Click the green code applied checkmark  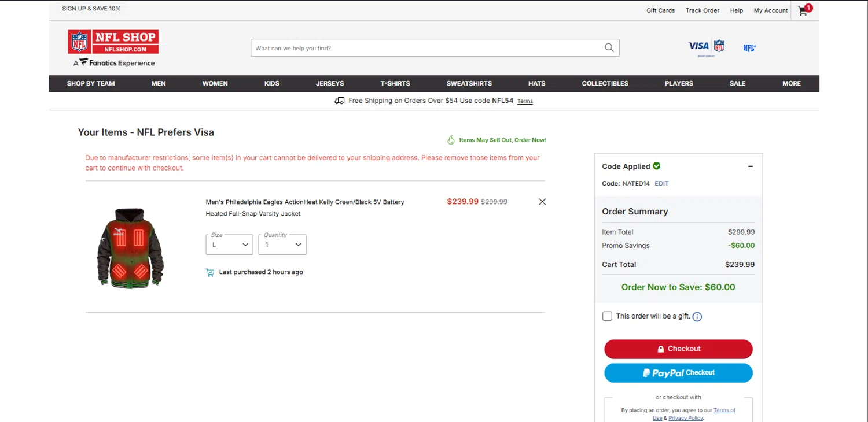tap(657, 166)
